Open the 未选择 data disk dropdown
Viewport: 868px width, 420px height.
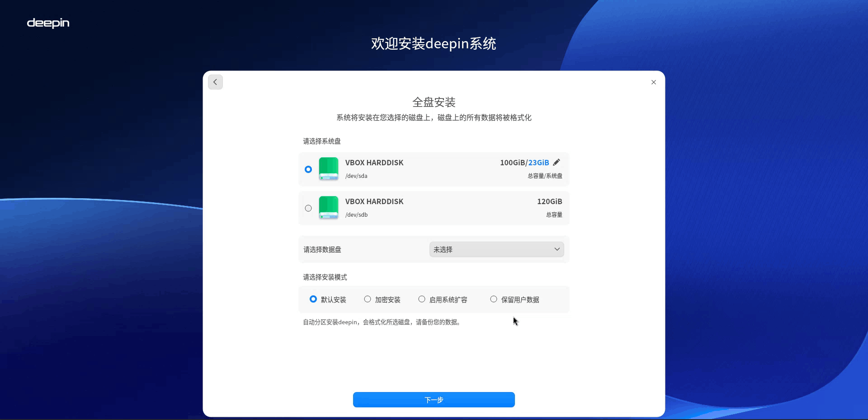(x=496, y=249)
